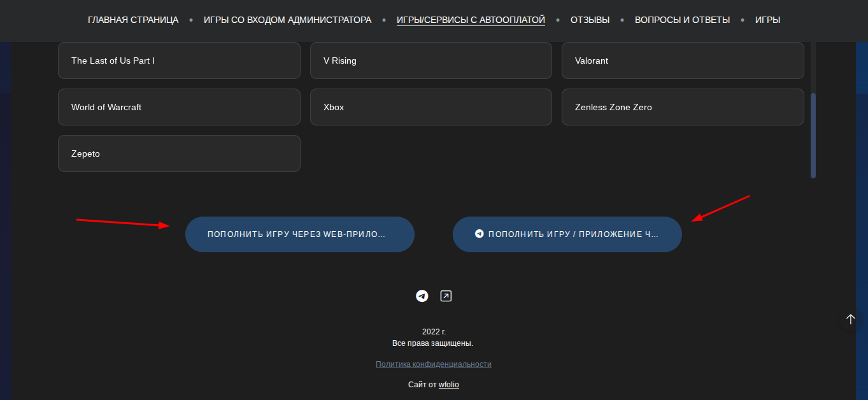Click the game list scrollbar thumb
The height and width of the screenshot is (400, 868).
pyautogui.click(x=813, y=136)
